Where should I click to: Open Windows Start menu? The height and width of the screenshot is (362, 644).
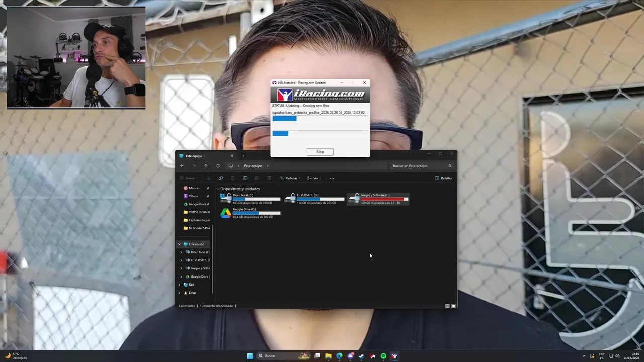[250, 356]
